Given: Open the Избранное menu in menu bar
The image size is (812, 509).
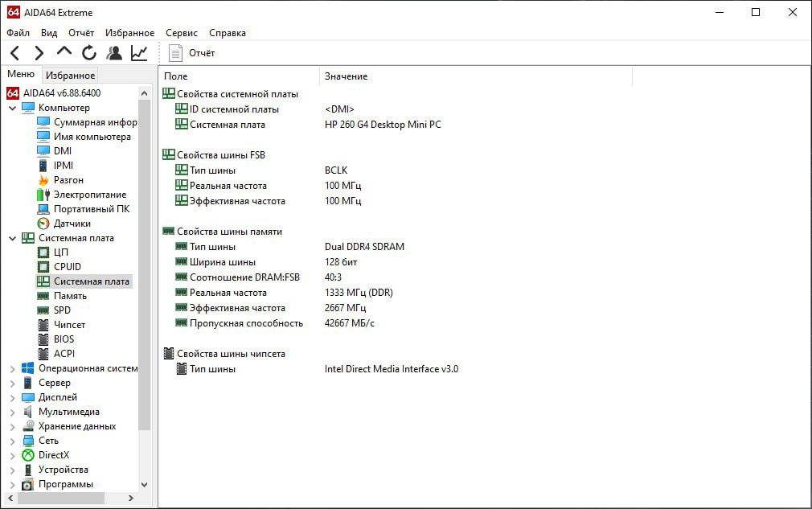Looking at the screenshot, I should coord(130,33).
